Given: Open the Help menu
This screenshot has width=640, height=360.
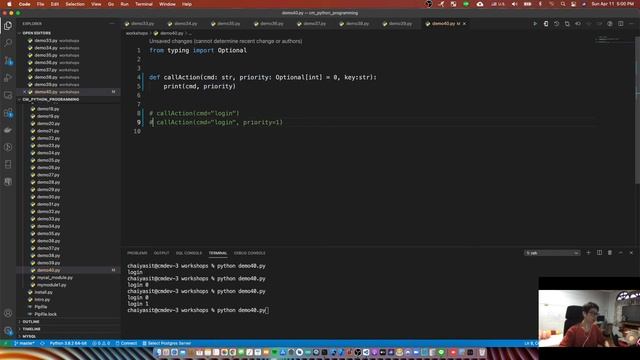Looking at the screenshot, I should (187, 4).
